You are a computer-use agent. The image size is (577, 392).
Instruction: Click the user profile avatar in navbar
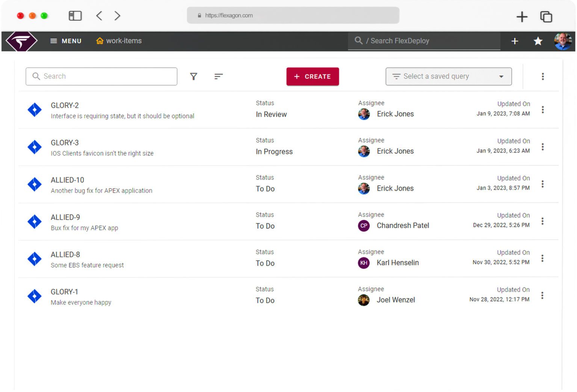[x=562, y=41]
